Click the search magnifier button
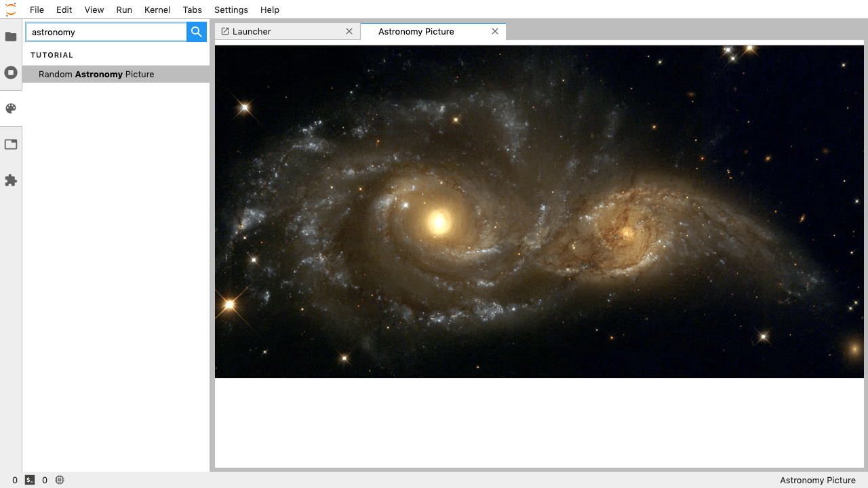 pos(197,32)
